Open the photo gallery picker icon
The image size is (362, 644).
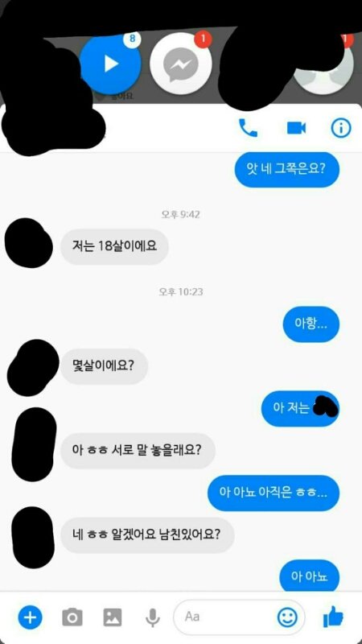point(113,617)
